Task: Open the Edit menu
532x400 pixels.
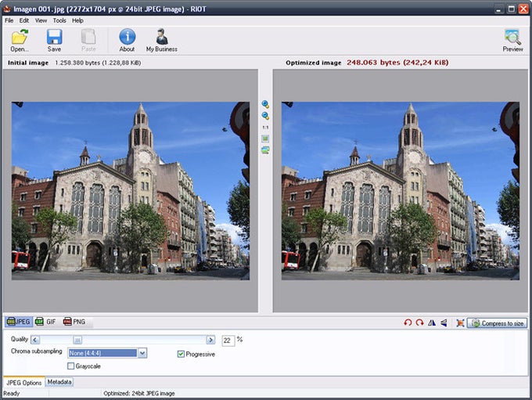Action: tap(24, 20)
